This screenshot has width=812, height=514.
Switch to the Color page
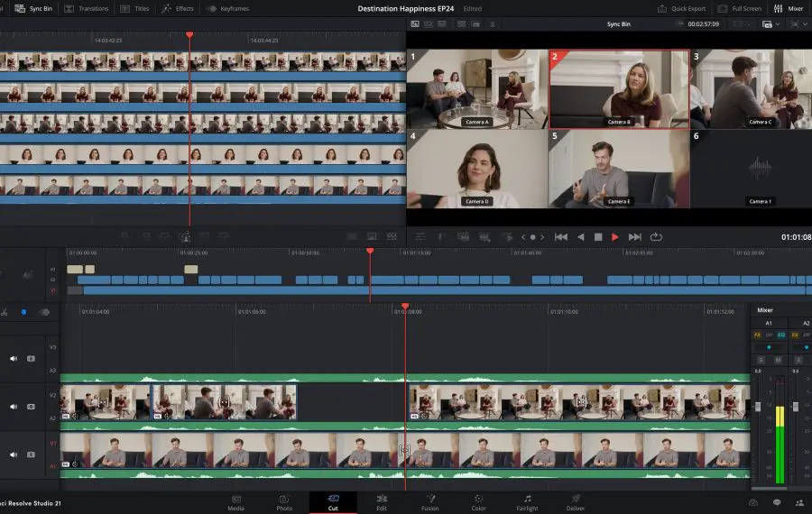(x=479, y=501)
